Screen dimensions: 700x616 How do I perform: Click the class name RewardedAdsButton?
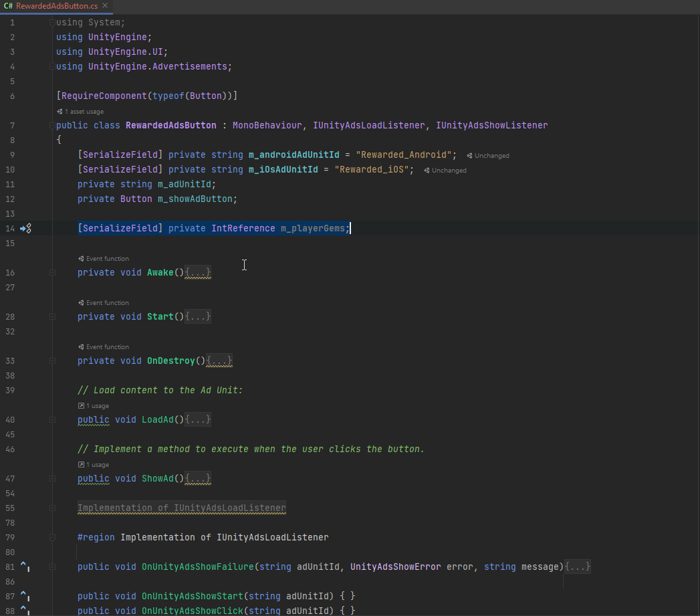pyautogui.click(x=171, y=125)
